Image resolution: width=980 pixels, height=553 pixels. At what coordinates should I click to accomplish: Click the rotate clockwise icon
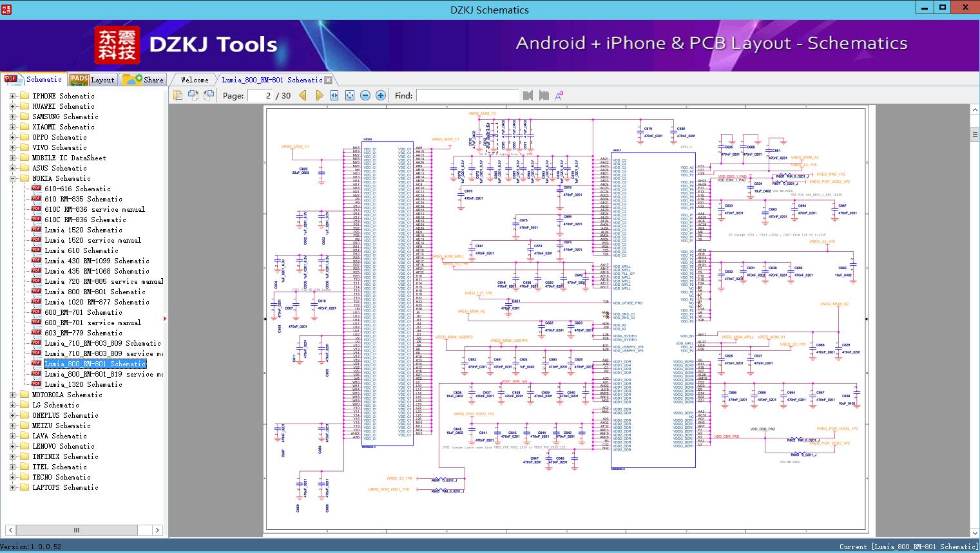point(193,95)
